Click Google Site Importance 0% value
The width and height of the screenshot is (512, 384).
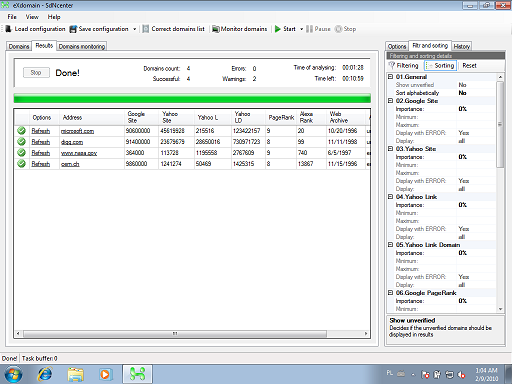[476, 109]
